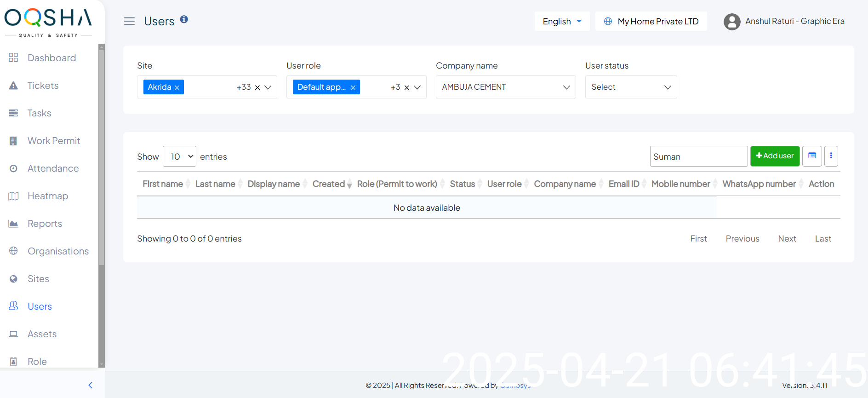Go to Work Permit in sidebar
This screenshot has width=868, height=398.
tap(54, 141)
